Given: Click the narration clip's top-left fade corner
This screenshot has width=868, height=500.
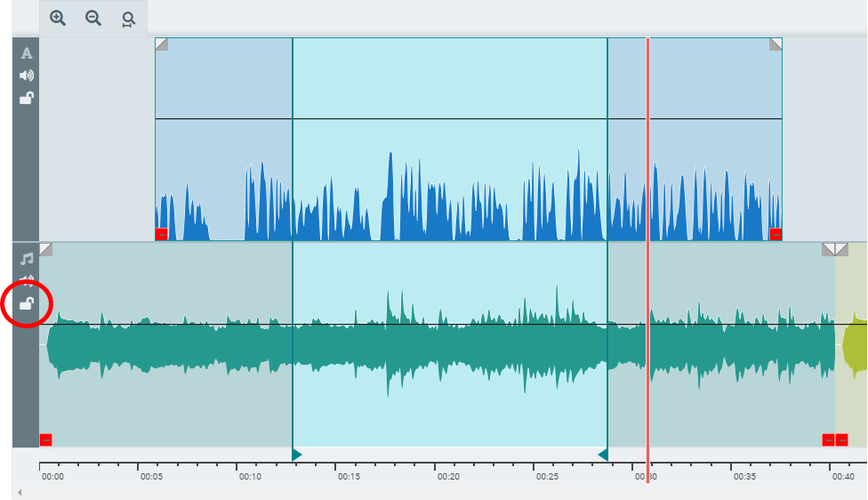Looking at the screenshot, I should (160, 44).
